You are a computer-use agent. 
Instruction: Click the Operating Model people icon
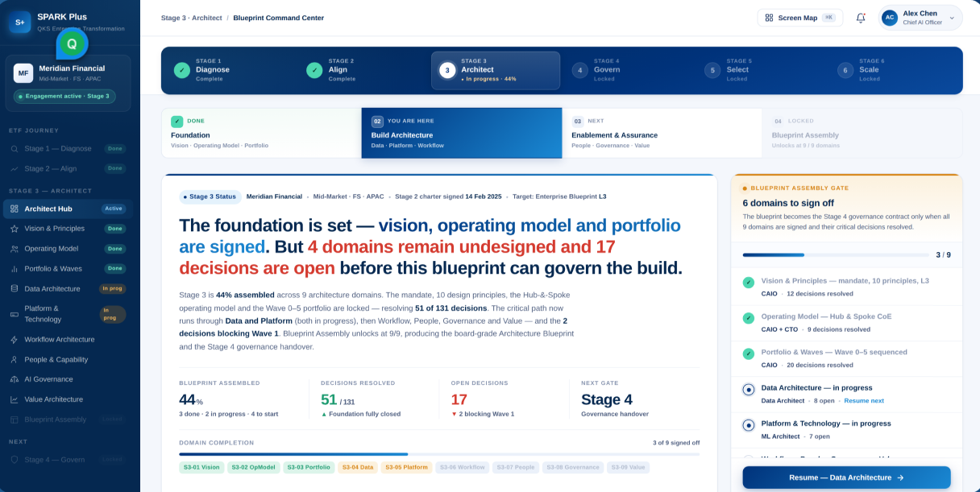point(15,249)
